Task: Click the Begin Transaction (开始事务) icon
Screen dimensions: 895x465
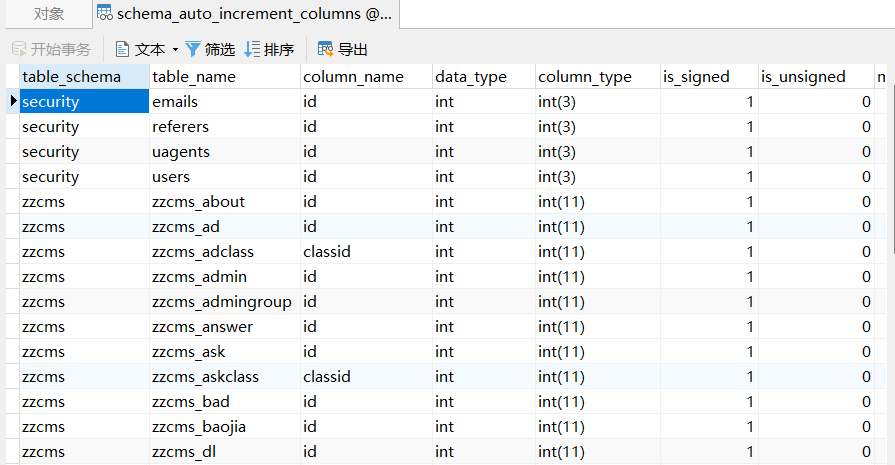Action: click(x=19, y=49)
